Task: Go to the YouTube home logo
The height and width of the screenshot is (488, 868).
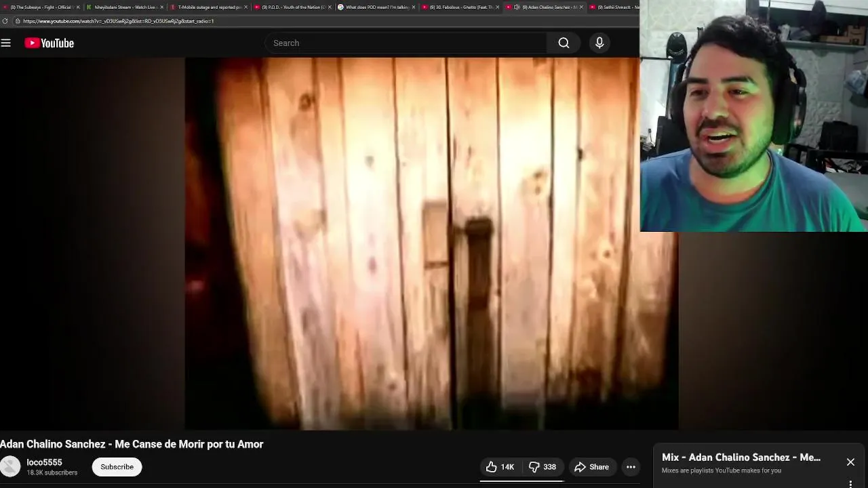Action: 49,43
